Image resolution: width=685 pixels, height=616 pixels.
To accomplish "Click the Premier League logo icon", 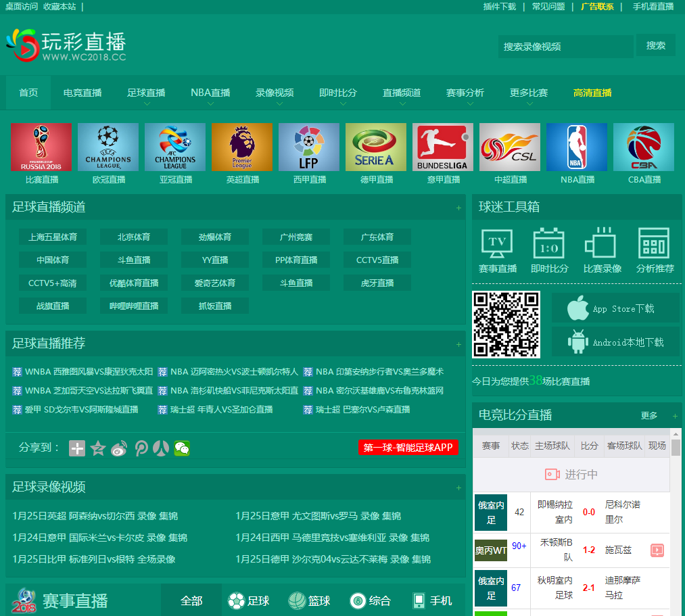I will point(241,147).
